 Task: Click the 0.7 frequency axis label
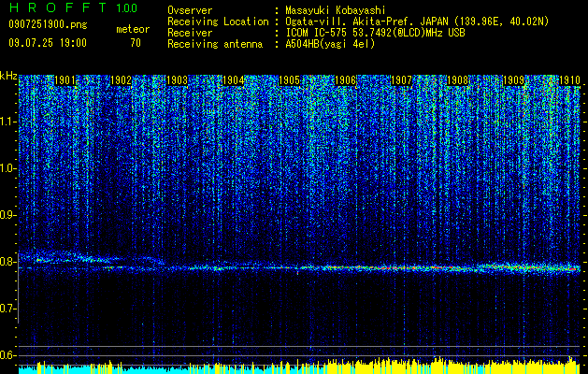[8, 309]
